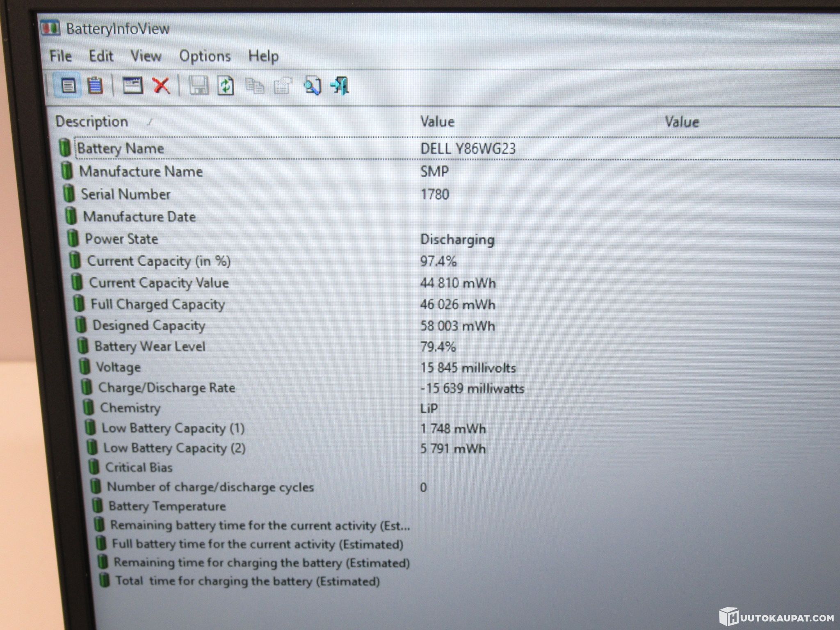Screen dimensions: 840x630
Task: Select the Manufacture Date row label
Action: 139,216
